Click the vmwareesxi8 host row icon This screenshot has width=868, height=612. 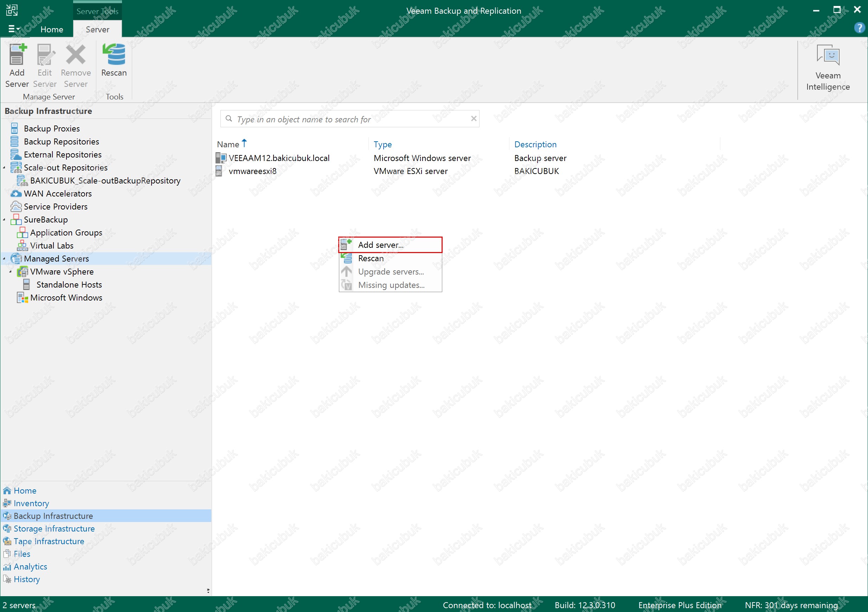(x=219, y=171)
